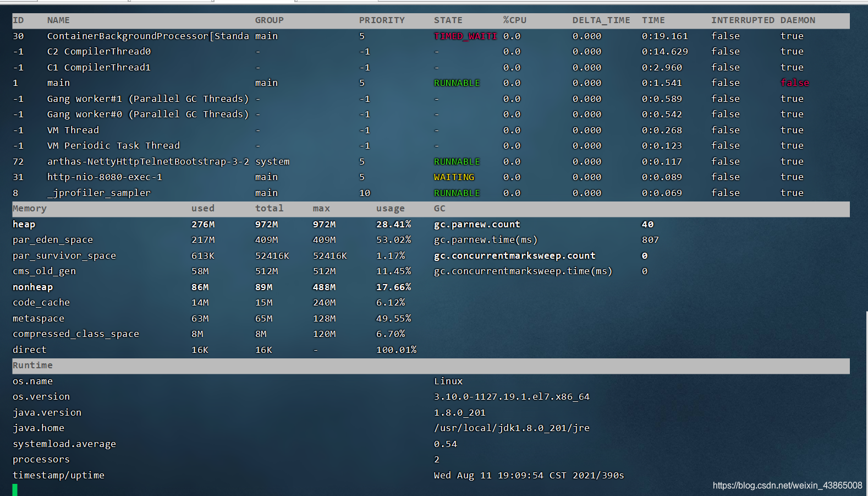Click java.home path /usr/local/jdk1.8.0_201/jre
Viewport: 868px width, 496px height.
tap(512, 428)
